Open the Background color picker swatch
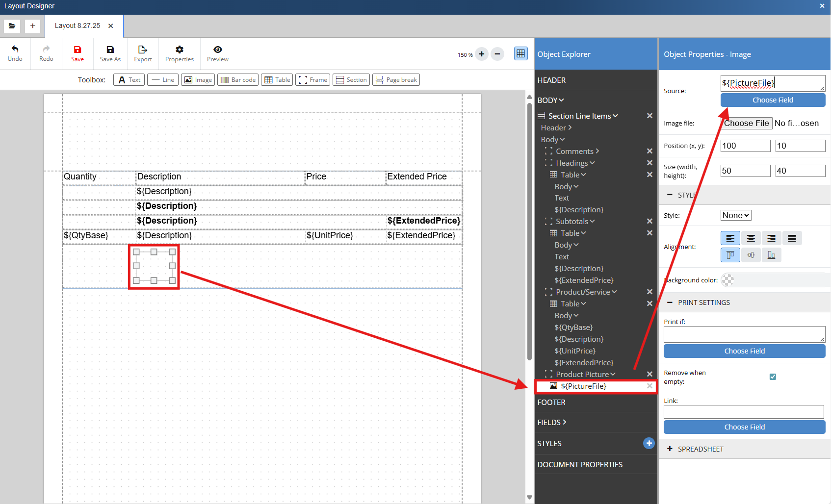Image resolution: width=831 pixels, height=504 pixels. point(728,280)
